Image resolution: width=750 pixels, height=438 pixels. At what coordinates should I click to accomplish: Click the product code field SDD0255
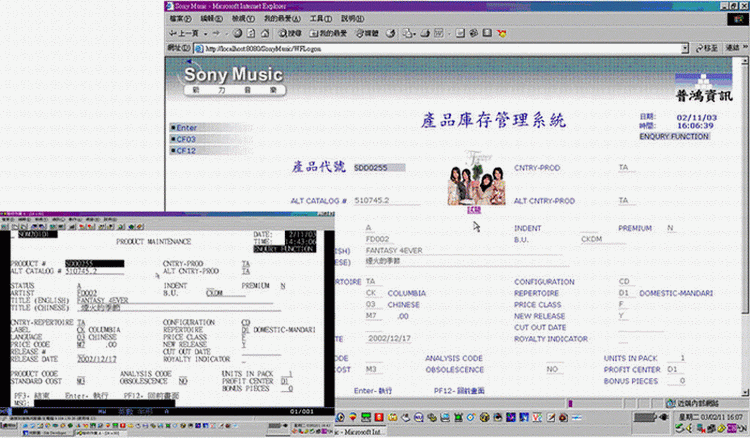[379, 168]
